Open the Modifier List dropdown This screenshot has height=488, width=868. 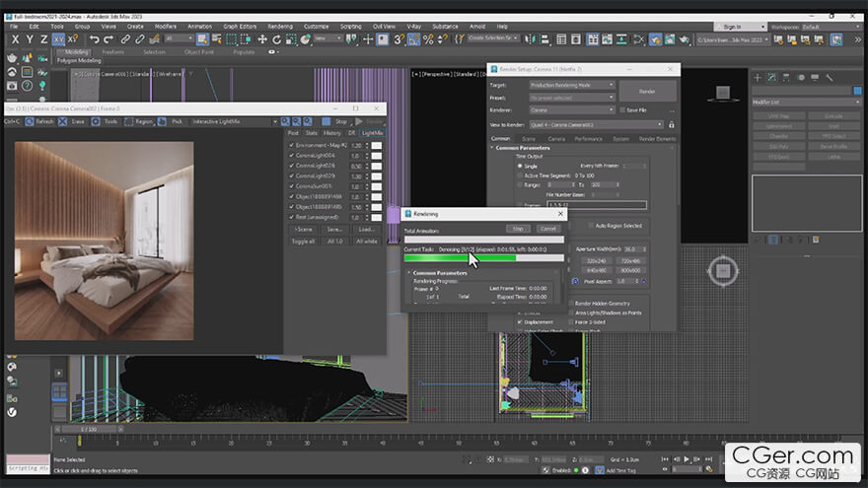click(x=806, y=103)
